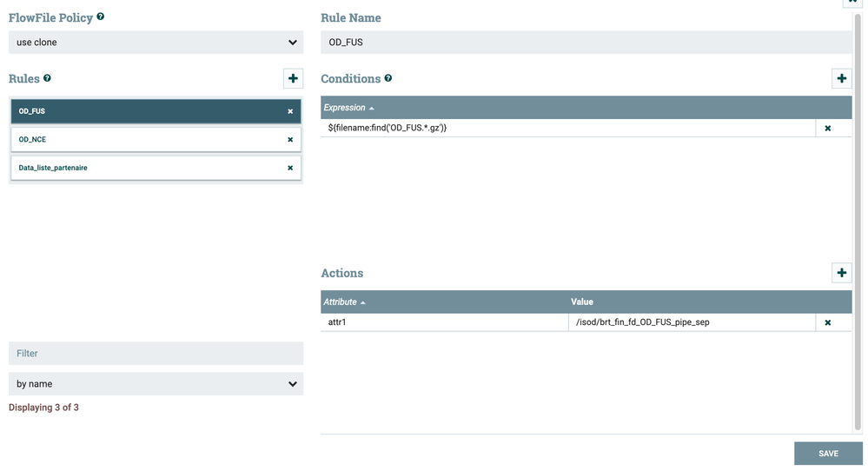Expand the 'by name' filter type dropdown

[x=156, y=383]
